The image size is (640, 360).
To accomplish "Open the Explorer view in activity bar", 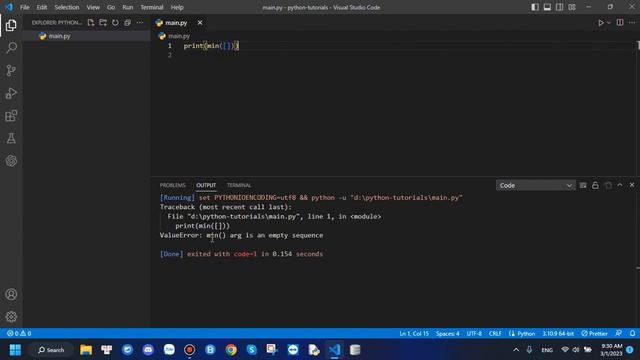I will point(11,25).
